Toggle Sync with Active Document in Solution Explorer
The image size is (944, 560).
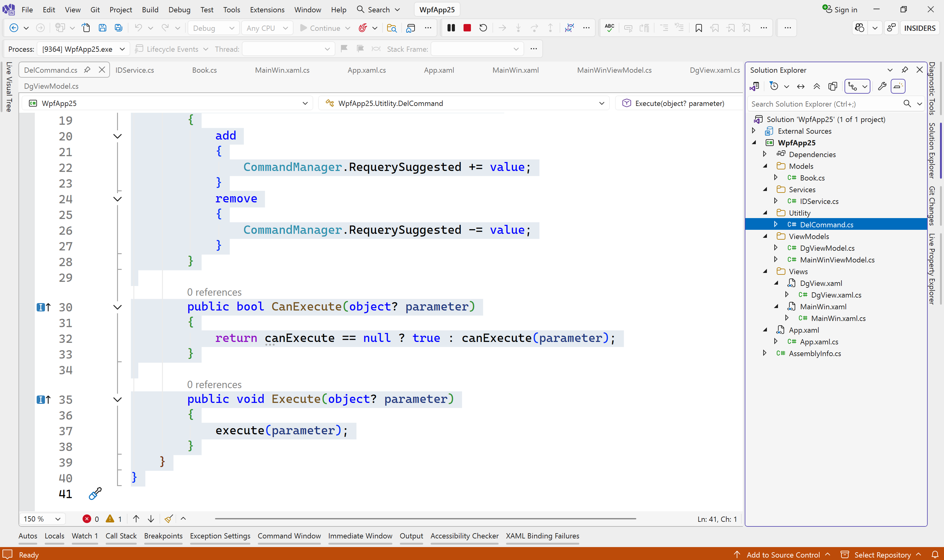tap(800, 87)
